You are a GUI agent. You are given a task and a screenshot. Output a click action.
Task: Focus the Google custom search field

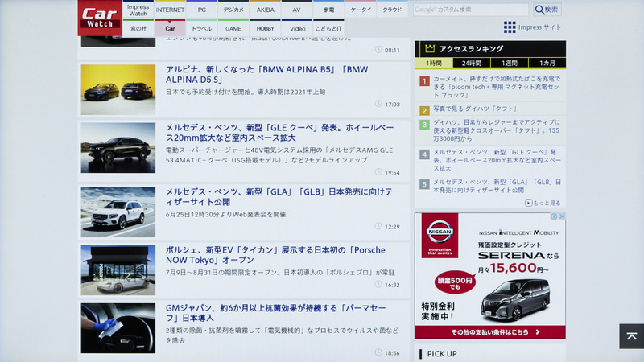(470, 10)
